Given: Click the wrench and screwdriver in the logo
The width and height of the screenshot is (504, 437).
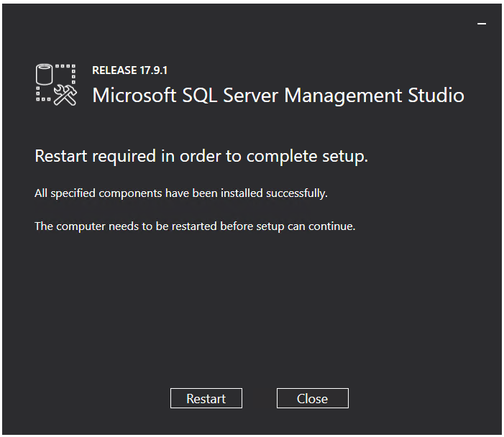Looking at the screenshot, I should tap(65, 96).
